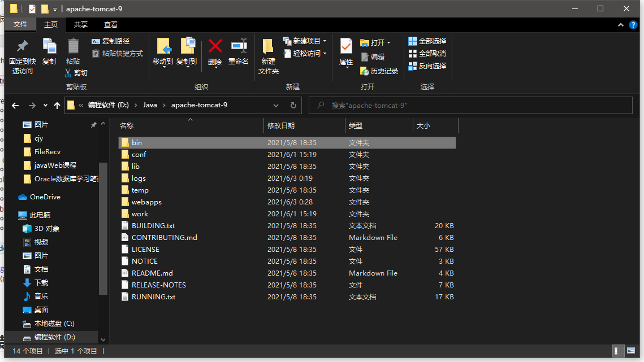Open the Move to folder menu
This screenshot has height=362, width=644.
click(x=163, y=53)
